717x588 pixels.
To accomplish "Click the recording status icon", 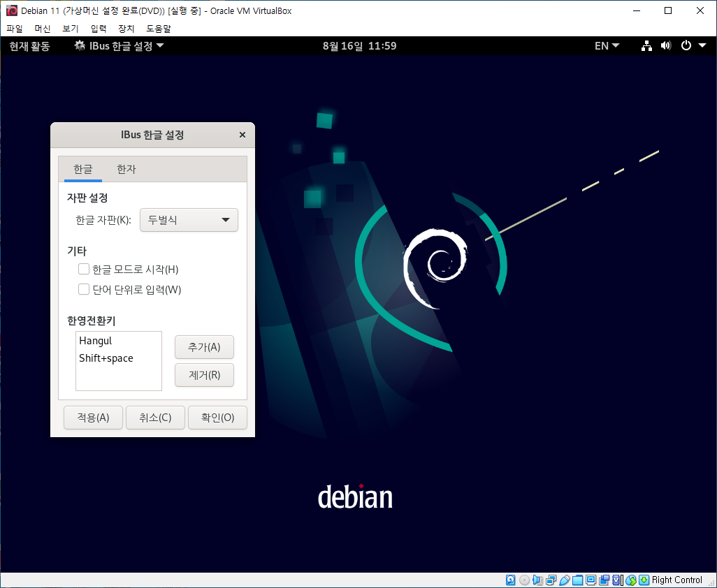I will [604, 580].
